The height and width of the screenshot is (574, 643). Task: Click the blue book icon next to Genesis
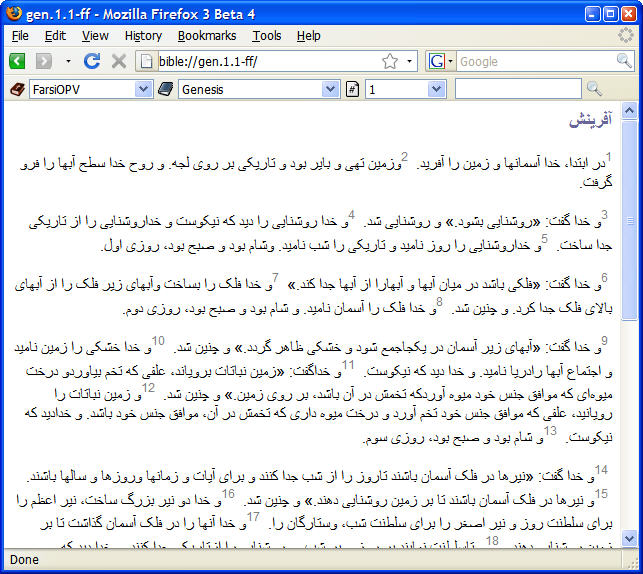(166, 89)
